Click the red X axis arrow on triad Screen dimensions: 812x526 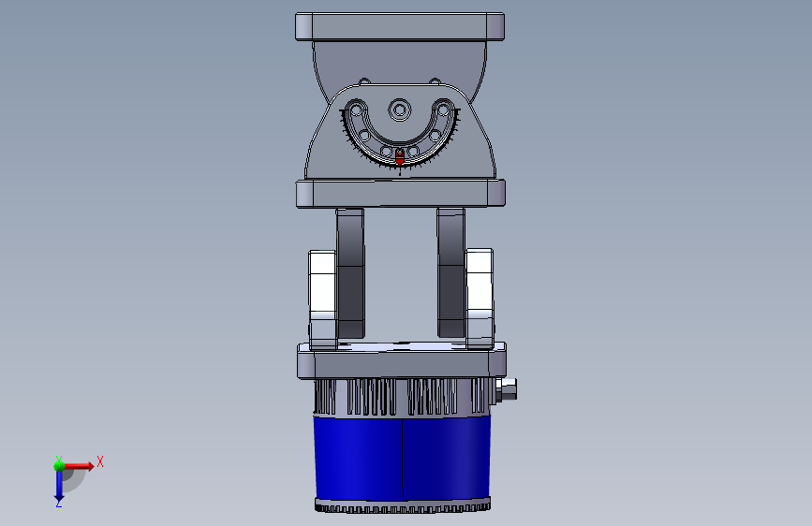pyautogui.click(x=81, y=466)
